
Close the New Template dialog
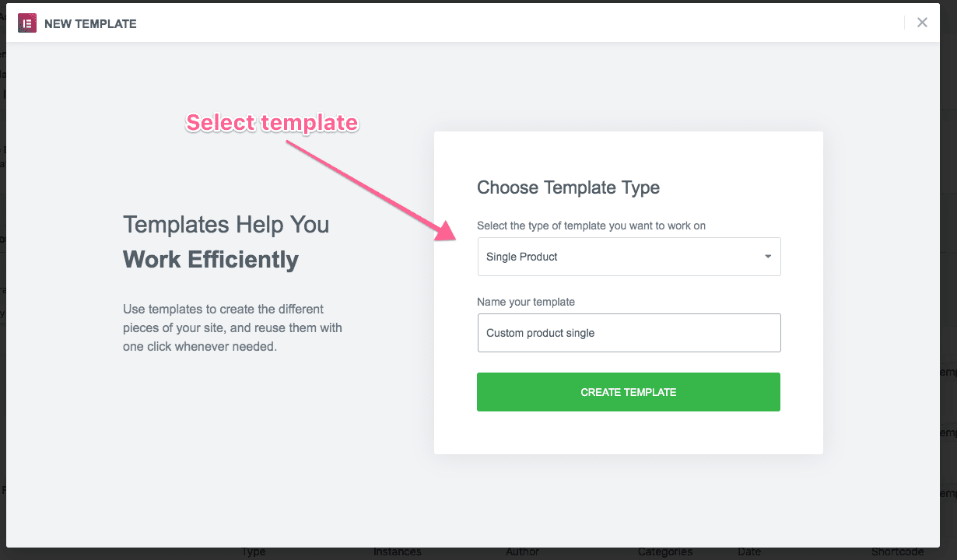point(922,23)
